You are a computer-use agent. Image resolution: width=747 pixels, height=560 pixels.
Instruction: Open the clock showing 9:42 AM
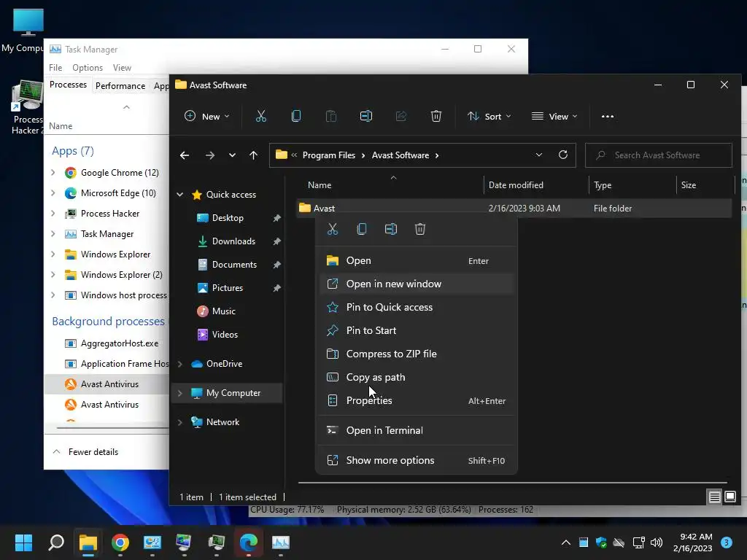click(692, 542)
